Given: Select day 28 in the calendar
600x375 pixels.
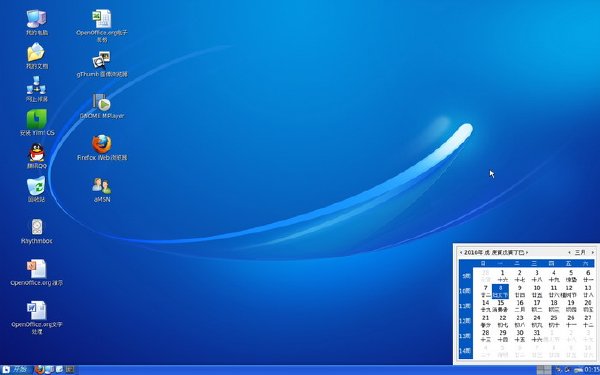Looking at the screenshot, I should pos(486,336).
